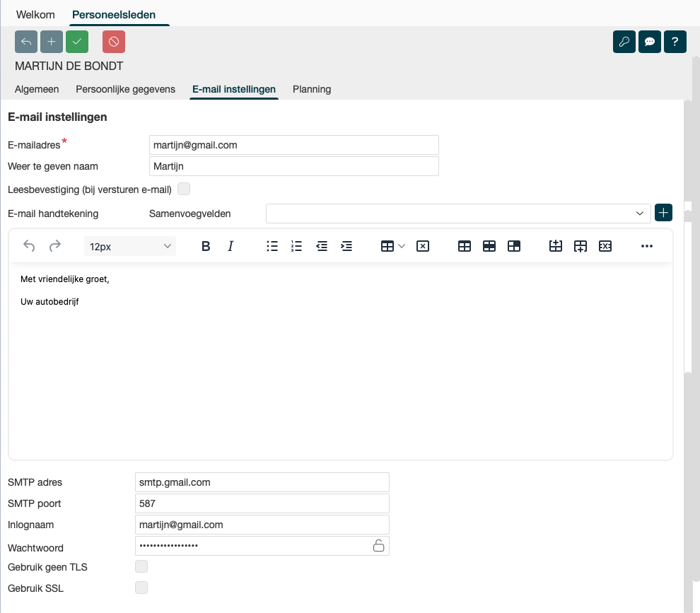Click the red cancel icon button

pyautogui.click(x=114, y=42)
